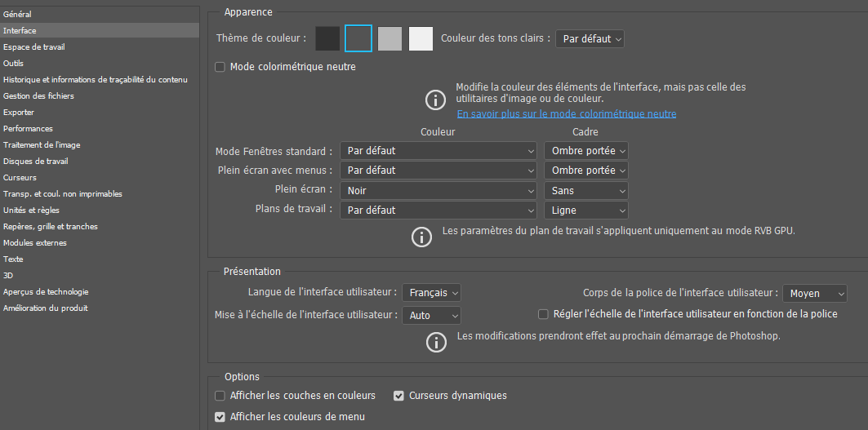Open Mode Fenêtres standard color dropdown
Image resolution: width=868 pixels, height=430 pixels.
[x=438, y=150]
